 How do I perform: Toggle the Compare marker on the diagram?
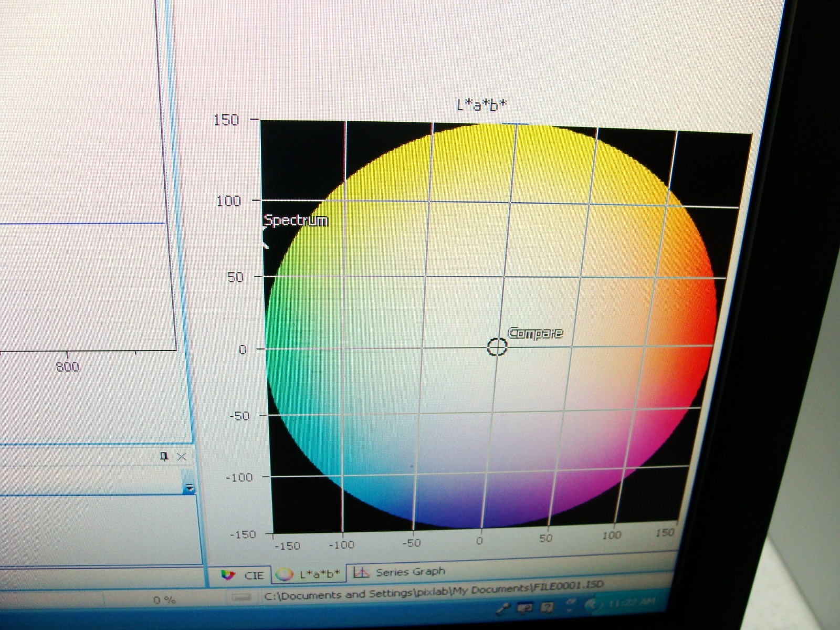(498, 347)
